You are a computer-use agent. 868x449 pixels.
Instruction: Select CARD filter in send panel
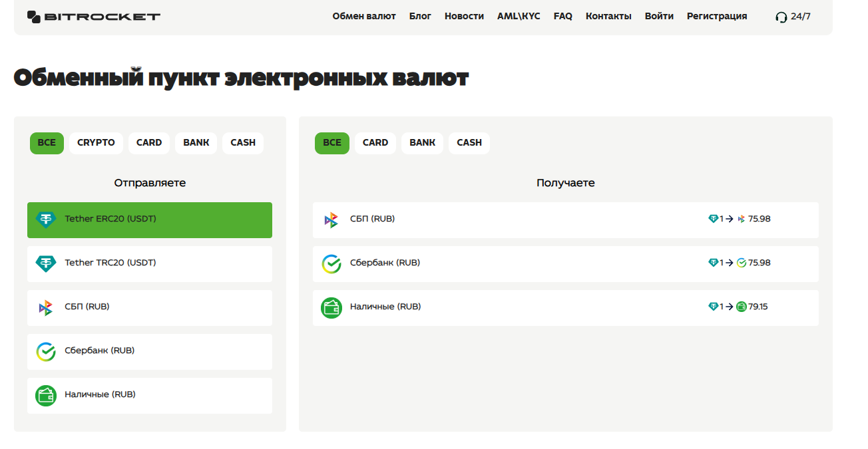(149, 143)
